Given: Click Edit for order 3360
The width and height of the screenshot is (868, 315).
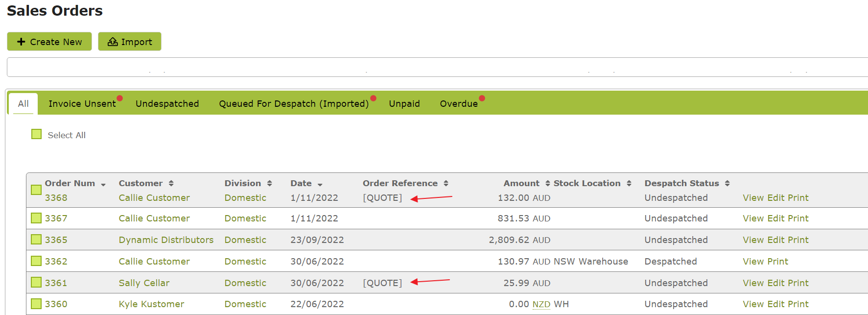Looking at the screenshot, I should [x=776, y=304].
